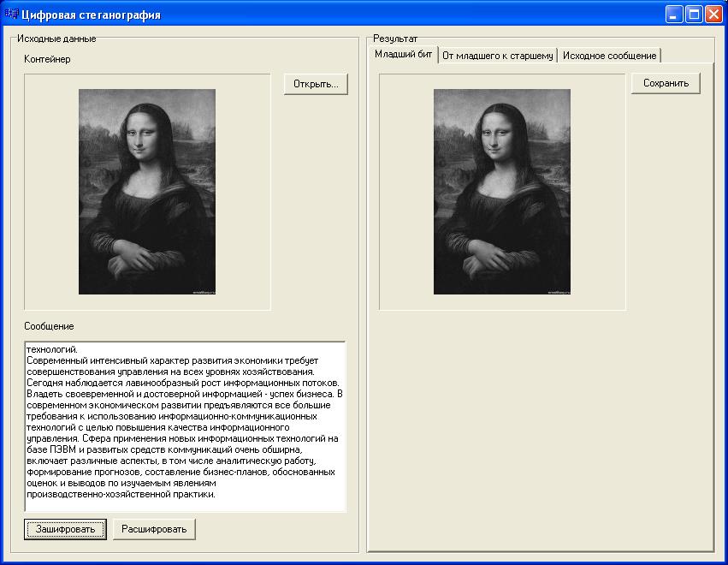
Task: Click the line beginning 'базе ПЭВМ и развитых'
Action: 165,449
